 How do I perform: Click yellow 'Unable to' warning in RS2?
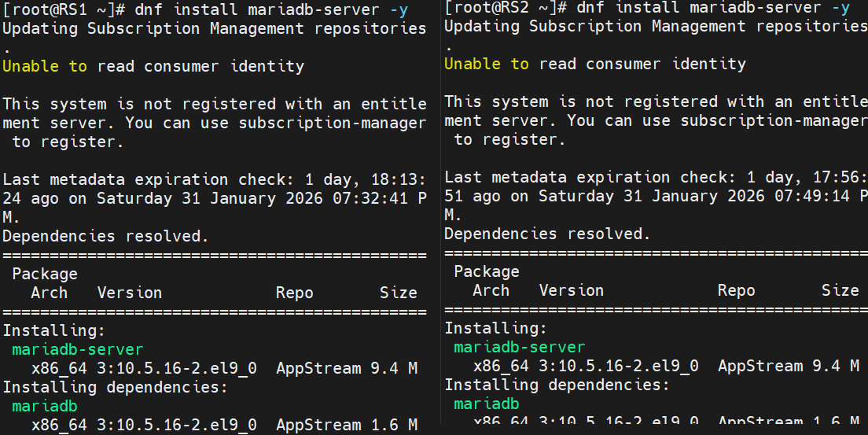click(x=487, y=64)
